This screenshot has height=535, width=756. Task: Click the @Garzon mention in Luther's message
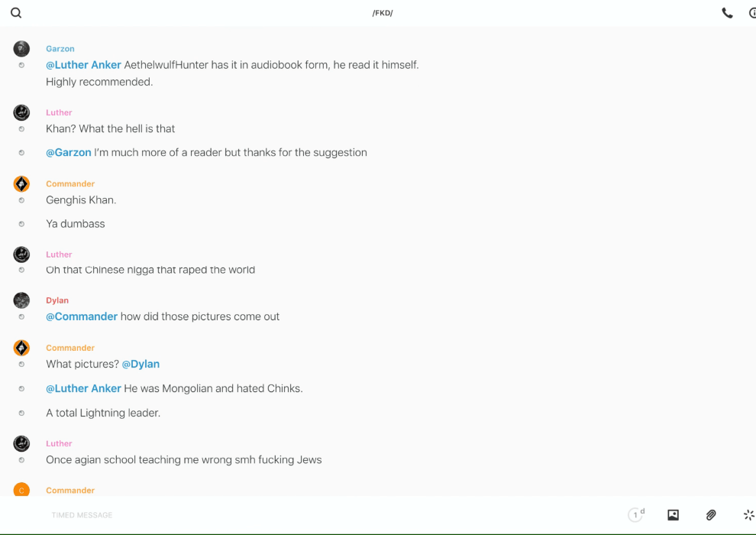[69, 153]
